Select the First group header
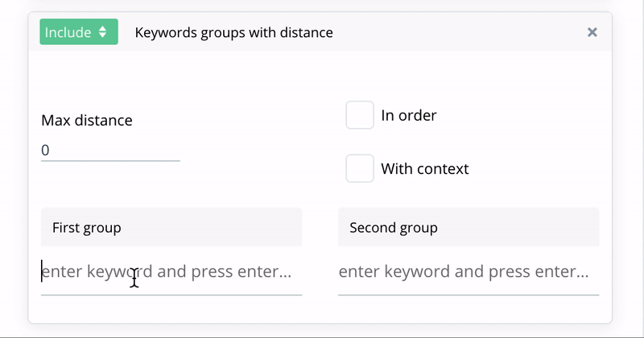 click(171, 227)
